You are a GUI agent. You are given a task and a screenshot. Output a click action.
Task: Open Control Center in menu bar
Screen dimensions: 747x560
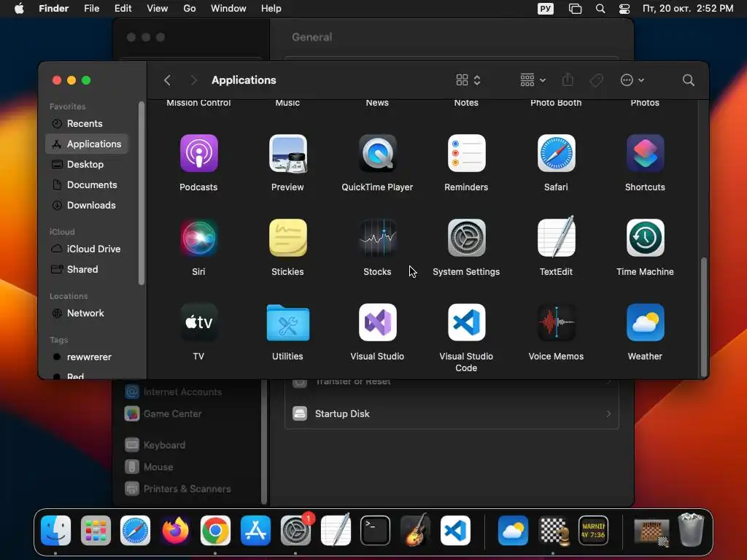[x=624, y=9]
